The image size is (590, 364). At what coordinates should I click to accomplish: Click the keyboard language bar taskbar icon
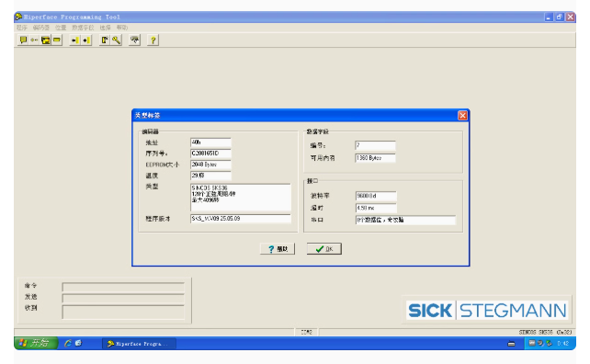[x=511, y=344]
